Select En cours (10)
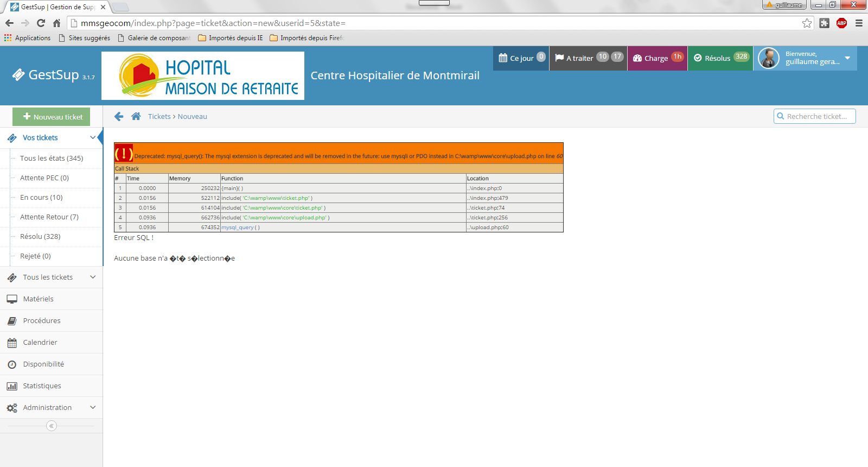 [x=41, y=197]
